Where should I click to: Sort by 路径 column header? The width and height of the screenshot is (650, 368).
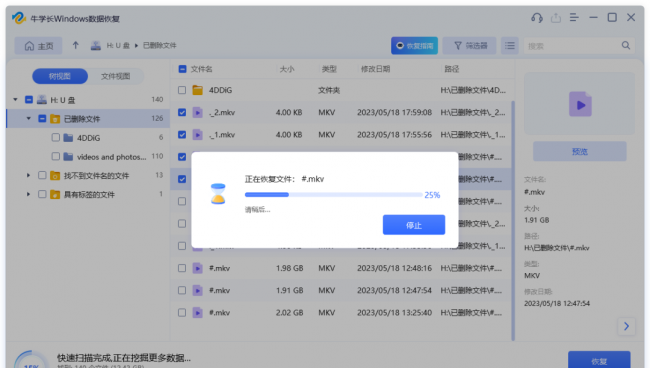click(x=451, y=69)
